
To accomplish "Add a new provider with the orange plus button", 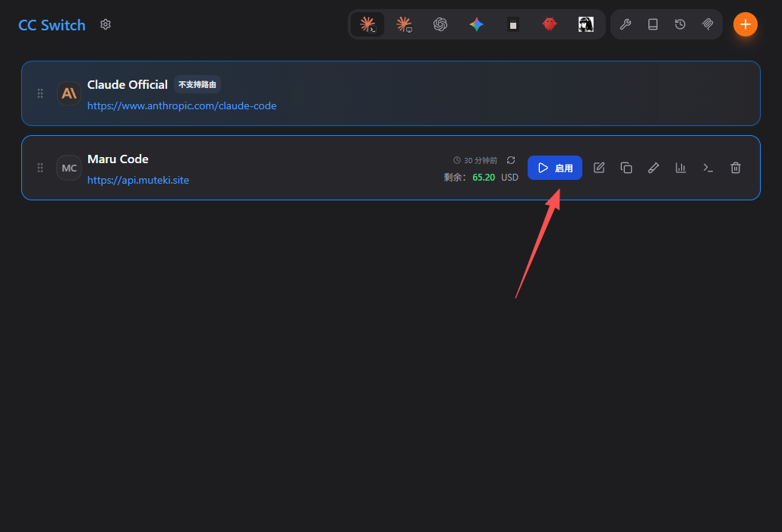I will pyautogui.click(x=746, y=24).
